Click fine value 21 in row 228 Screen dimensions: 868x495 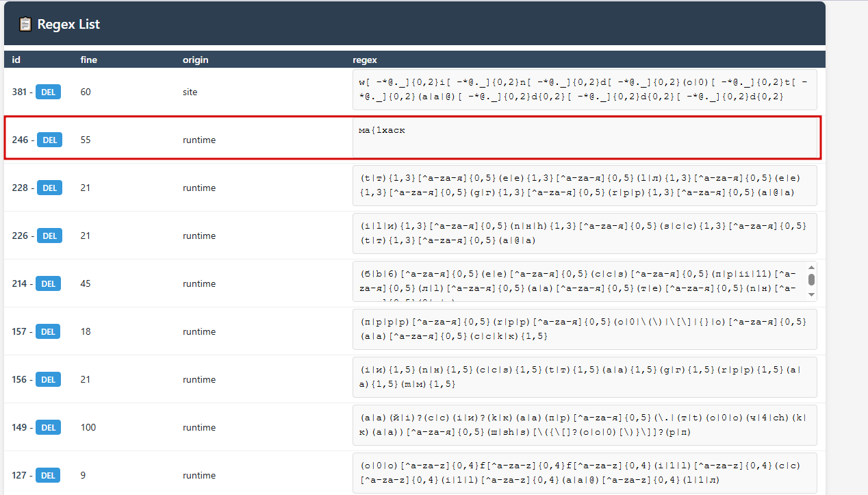pos(86,188)
